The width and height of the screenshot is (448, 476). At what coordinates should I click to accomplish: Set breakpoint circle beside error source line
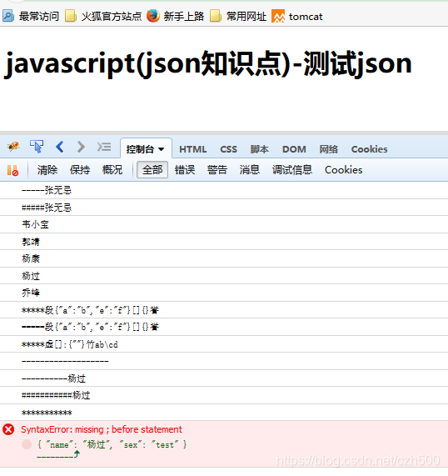pos(27,444)
